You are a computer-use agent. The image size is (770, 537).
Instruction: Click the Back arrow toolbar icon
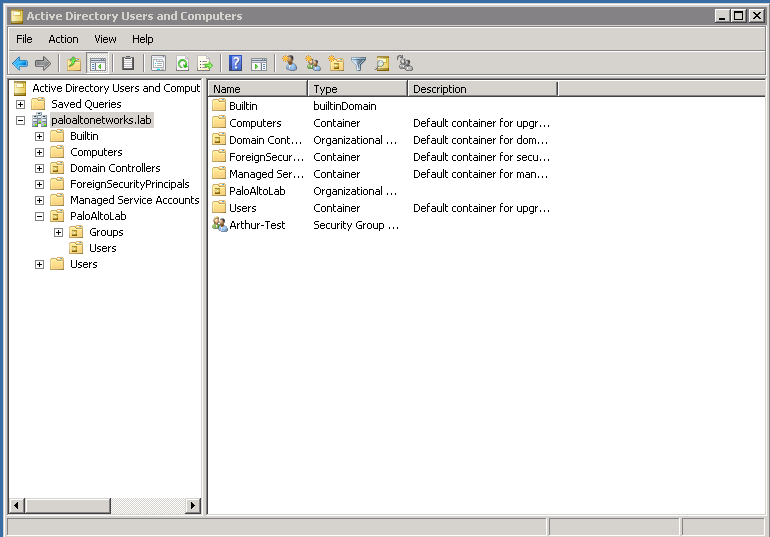click(19, 64)
